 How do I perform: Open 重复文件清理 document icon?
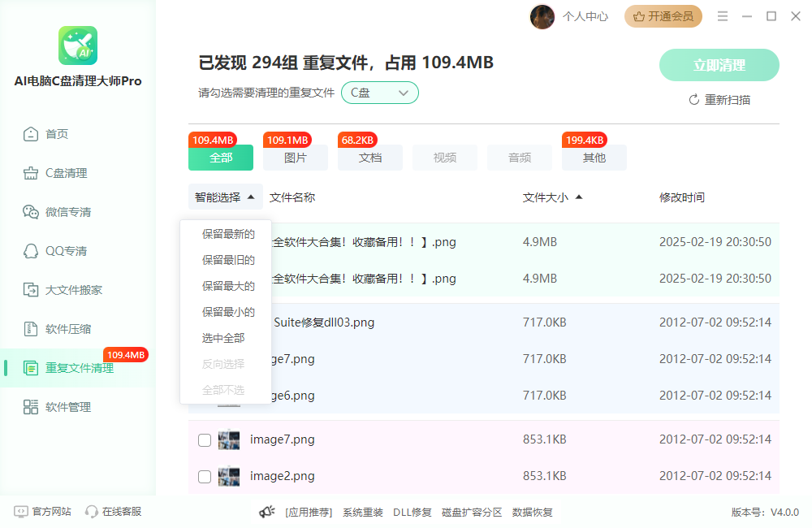[31, 368]
